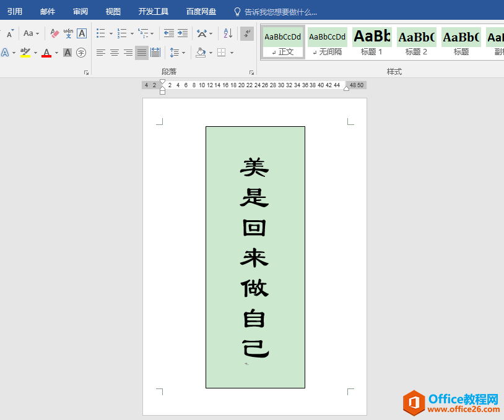Sort the text with the A-Z icon

click(228, 33)
